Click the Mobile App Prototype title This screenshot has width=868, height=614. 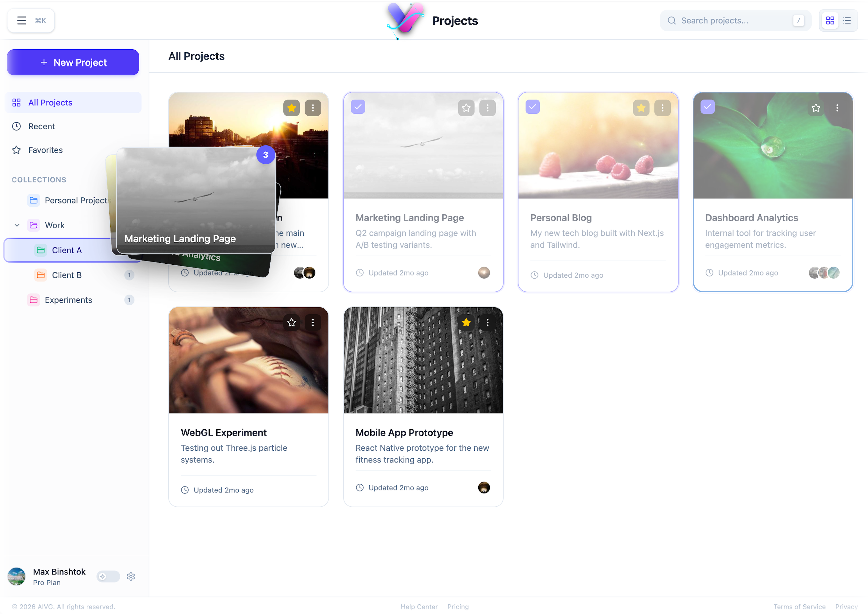(404, 432)
